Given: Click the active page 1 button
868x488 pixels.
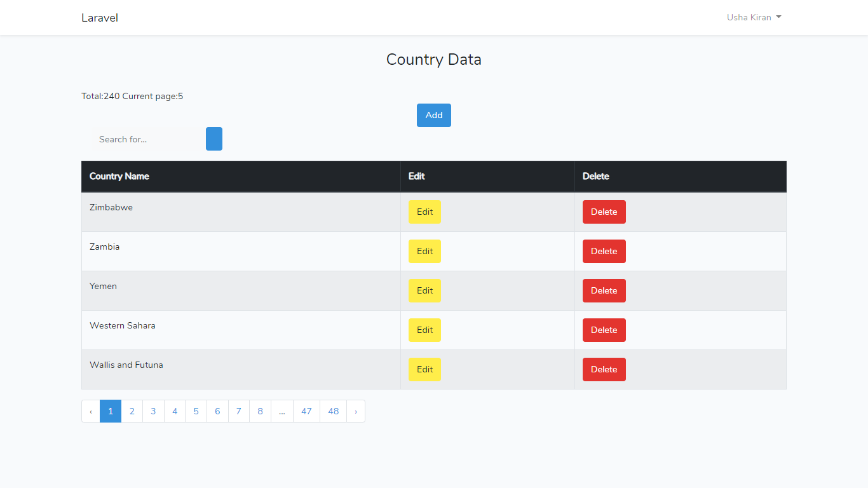Looking at the screenshot, I should [x=111, y=411].
